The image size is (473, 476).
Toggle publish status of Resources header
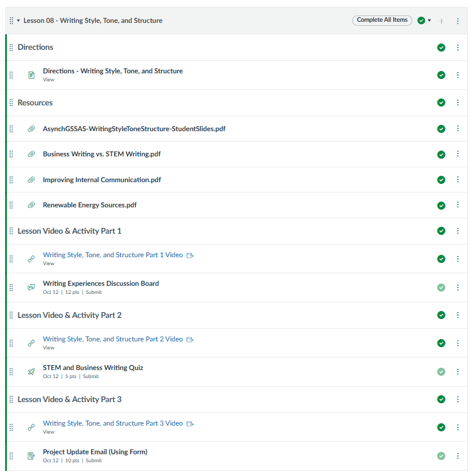(441, 103)
